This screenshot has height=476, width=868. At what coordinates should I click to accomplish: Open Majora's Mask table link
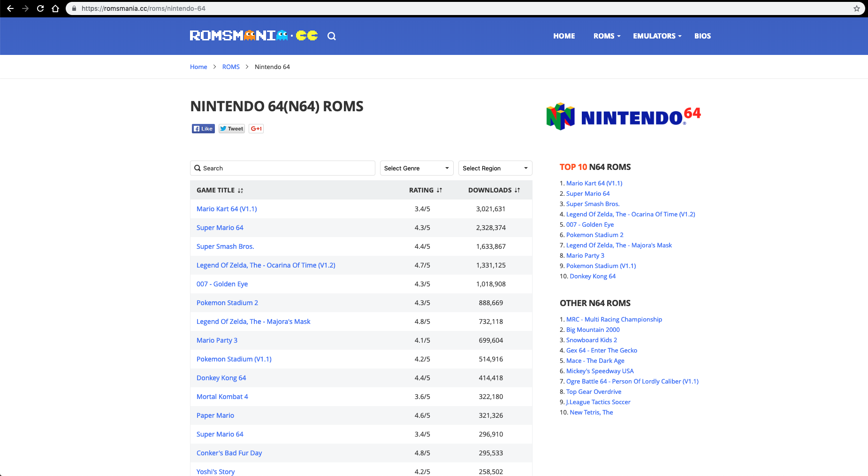(x=253, y=322)
